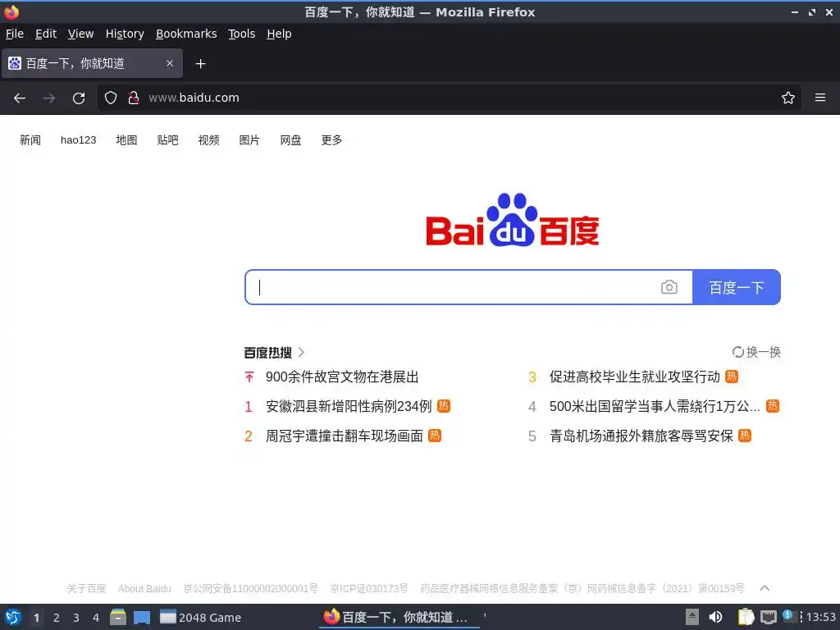Open the History menu
The height and width of the screenshot is (630, 840).
click(x=125, y=34)
